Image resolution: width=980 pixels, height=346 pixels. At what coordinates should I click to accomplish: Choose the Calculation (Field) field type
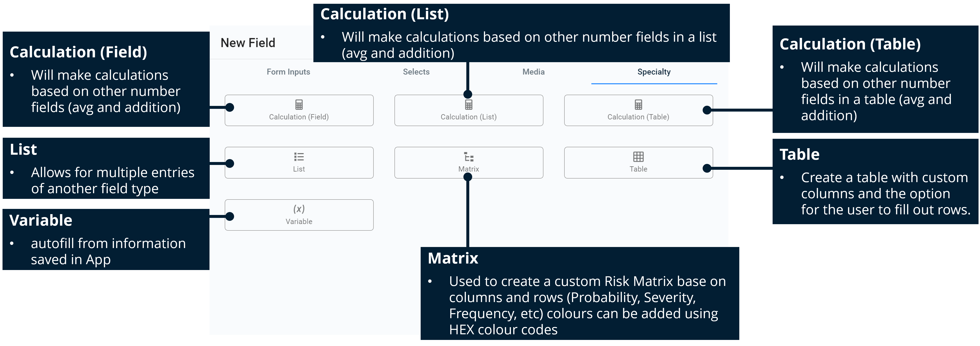(x=299, y=110)
